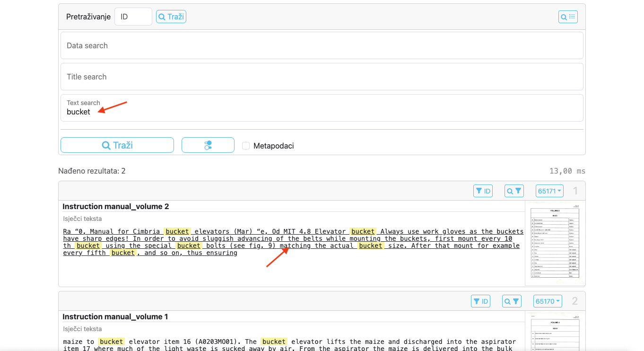
Task: Open the 65170 dropdown menu
Action: tap(547, 301)
